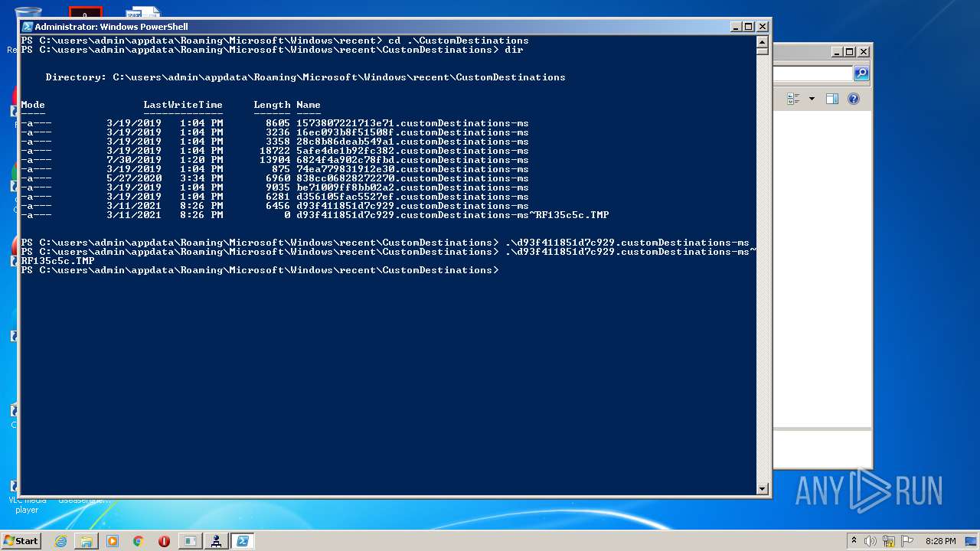Image resolution: width=980 pixels, height=551 pixels.
Task: Minimize the Explorer window behind PowerShell
Action: (x=837, y=52)
